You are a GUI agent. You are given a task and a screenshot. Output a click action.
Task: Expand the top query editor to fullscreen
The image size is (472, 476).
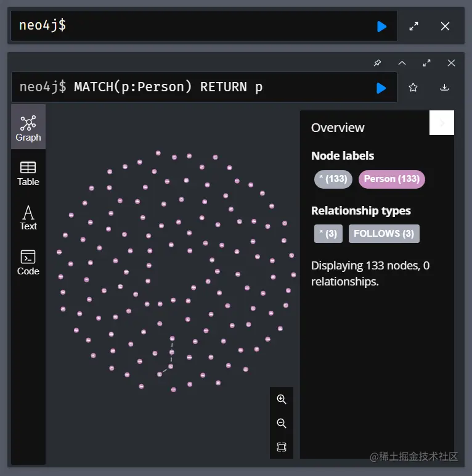click(413, 27)
